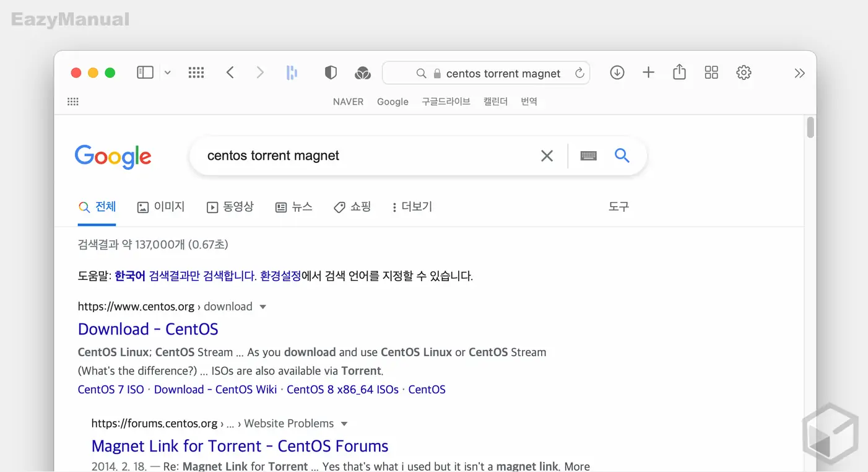
Task: Toggle the on-screen keyboard input tool
Action: (588, 156)
